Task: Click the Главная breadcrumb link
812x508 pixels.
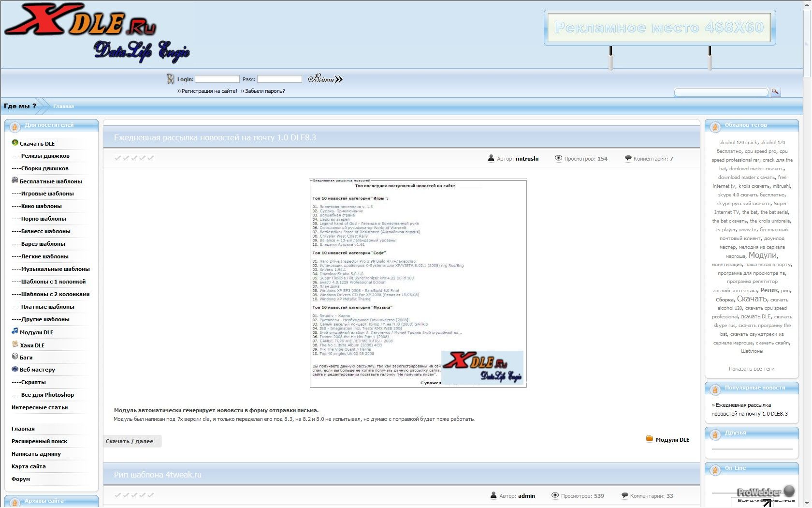Action: pos(63,106)
